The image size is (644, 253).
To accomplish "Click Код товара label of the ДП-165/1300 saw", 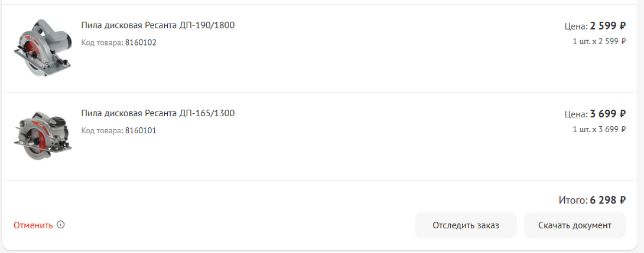I will coord(102,130).
